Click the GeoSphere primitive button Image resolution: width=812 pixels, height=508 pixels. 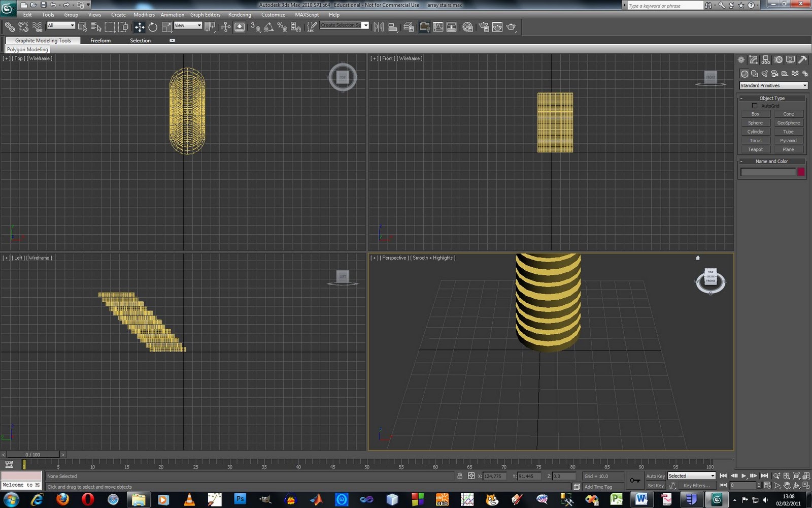788,123
